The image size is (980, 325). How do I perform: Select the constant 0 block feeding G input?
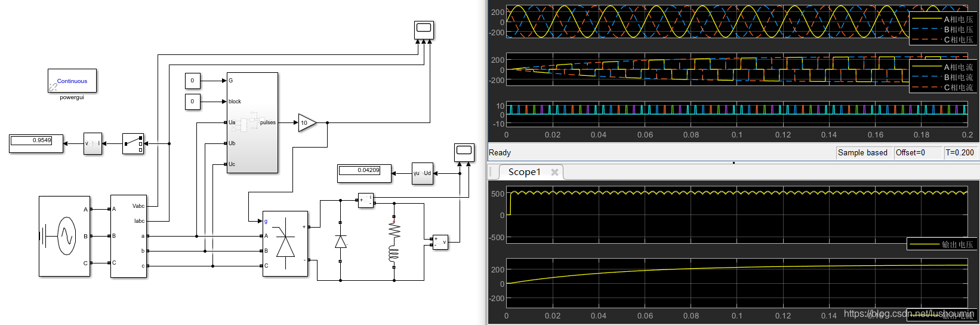(193, 80)
